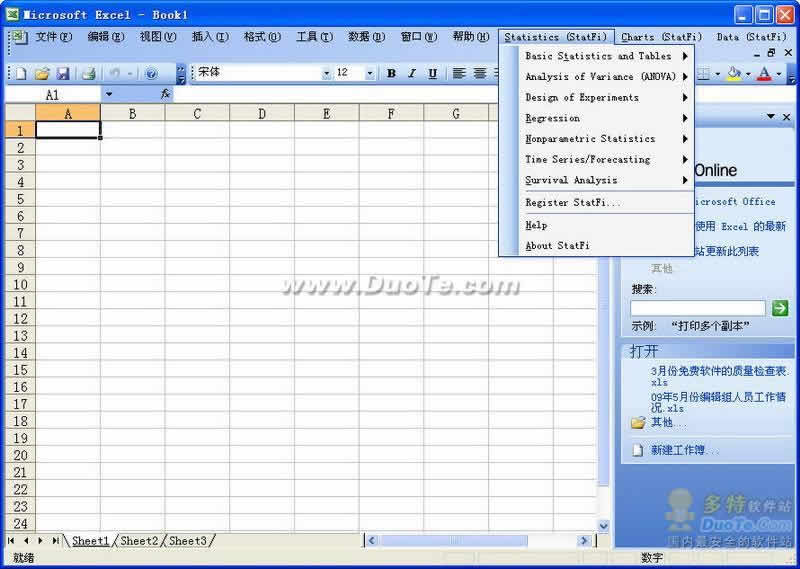Click the New workbook toolbar icon
The width and height of the screenshot is (800, 569).
click(x=21, y=73)
